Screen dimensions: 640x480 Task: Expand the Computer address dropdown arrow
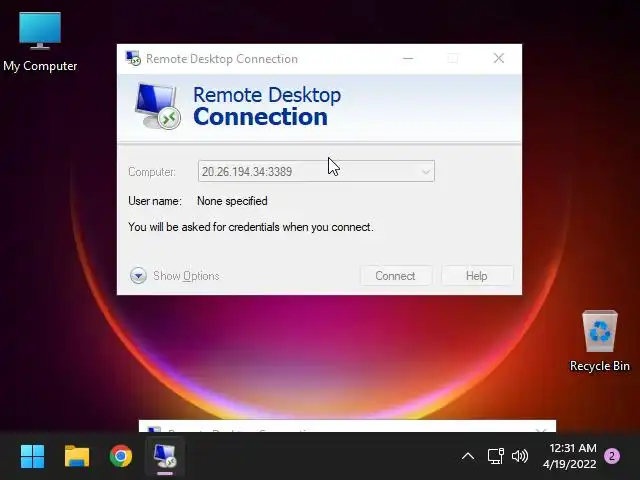(x=426, y=171)
